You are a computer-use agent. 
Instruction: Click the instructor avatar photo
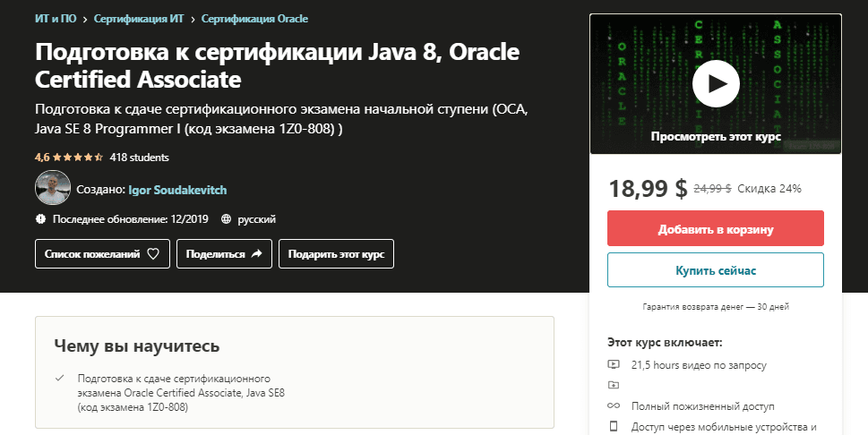coord(53,188)
